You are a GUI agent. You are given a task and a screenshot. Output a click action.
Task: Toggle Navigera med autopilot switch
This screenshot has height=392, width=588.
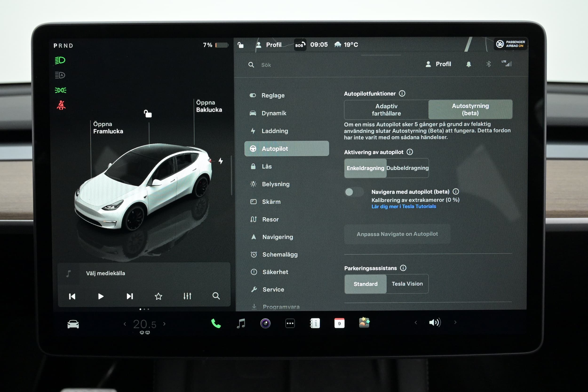[354, 192]
